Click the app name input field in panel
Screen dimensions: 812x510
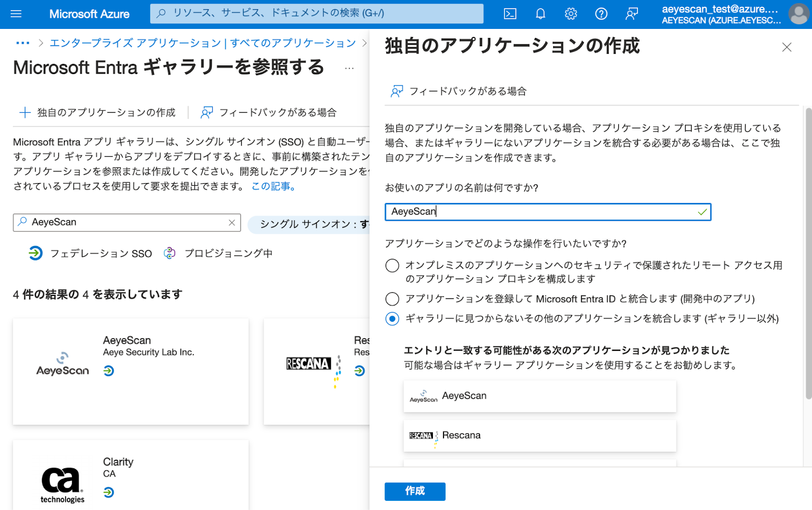548,212
